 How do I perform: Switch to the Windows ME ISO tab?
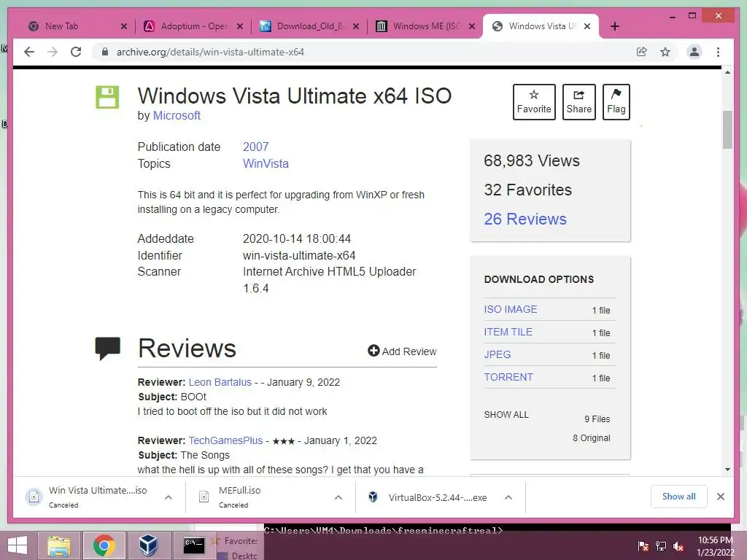[426, 26]
